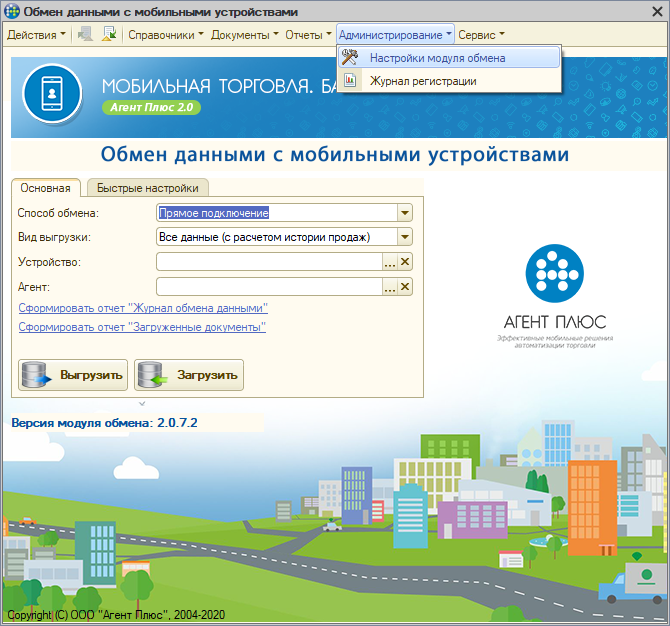This screenshot has height=626, width=670.
Task: Open the Действия menu
Action: tap(36, 35)
